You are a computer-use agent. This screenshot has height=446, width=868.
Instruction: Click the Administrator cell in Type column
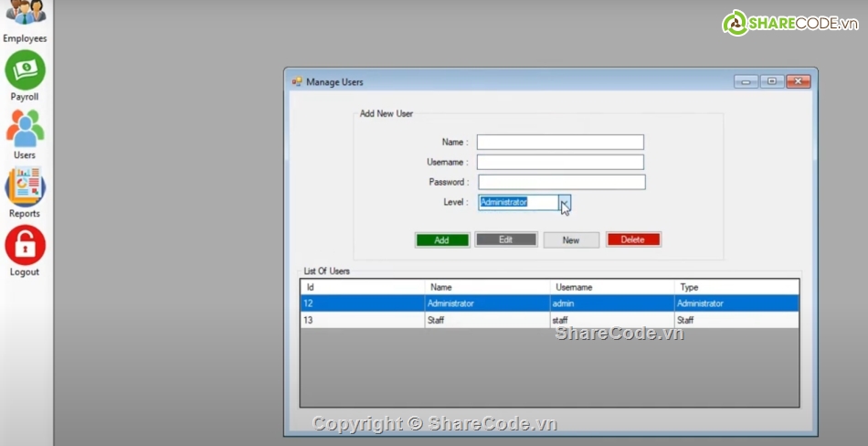736,303
